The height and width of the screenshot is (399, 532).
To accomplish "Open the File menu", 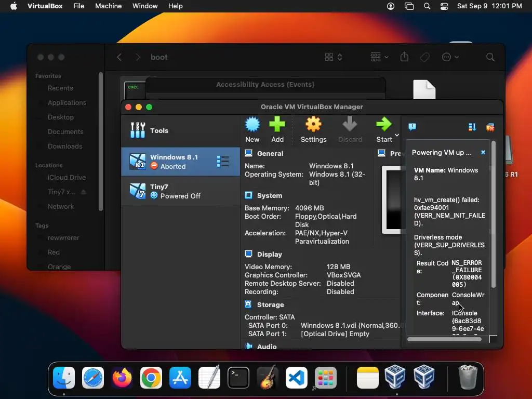I will pyautogui.click(x=79, y=6).
